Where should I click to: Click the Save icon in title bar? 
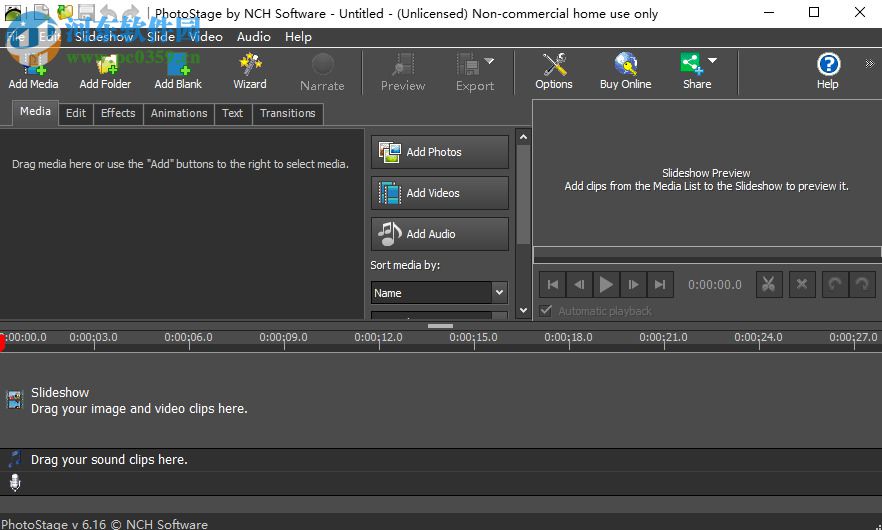click(86, 12)
